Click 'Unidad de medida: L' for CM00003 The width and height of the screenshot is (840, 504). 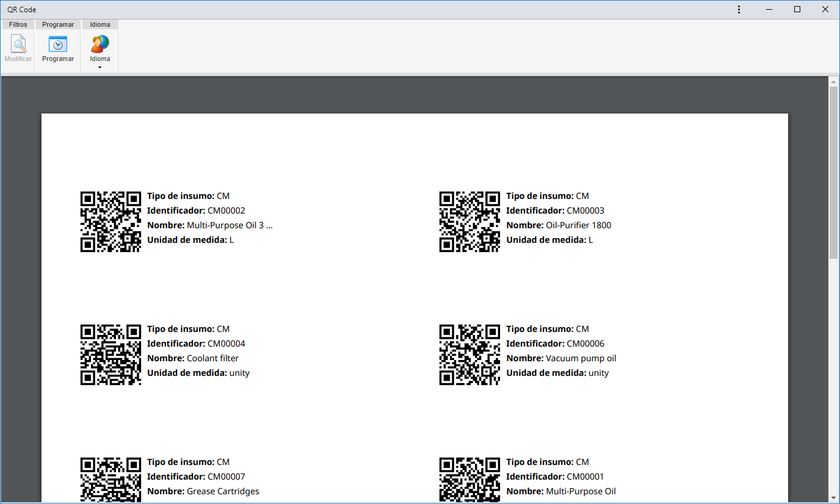pyautogui.click(x=549, y=240)
